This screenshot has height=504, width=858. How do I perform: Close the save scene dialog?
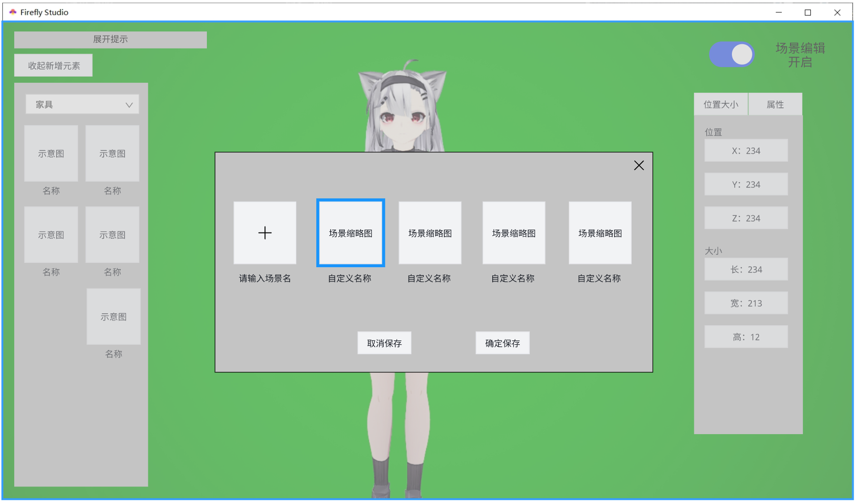(x=638, y=165)
